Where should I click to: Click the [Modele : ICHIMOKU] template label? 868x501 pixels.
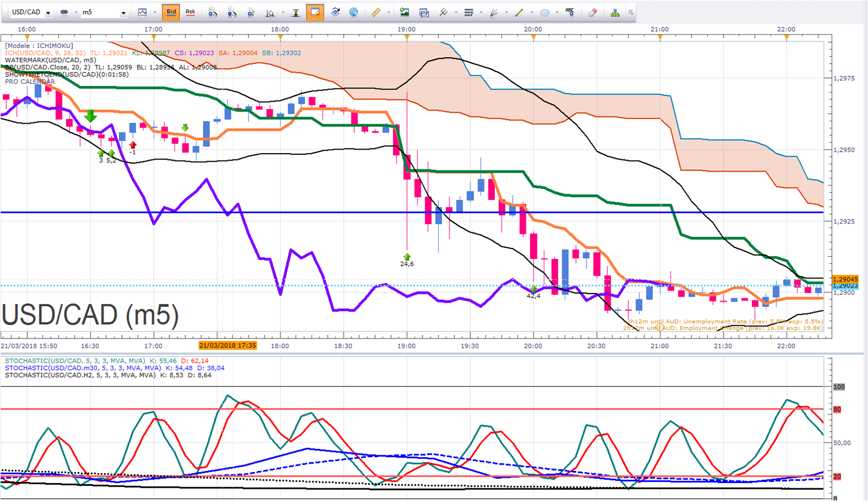click(39, 46)
